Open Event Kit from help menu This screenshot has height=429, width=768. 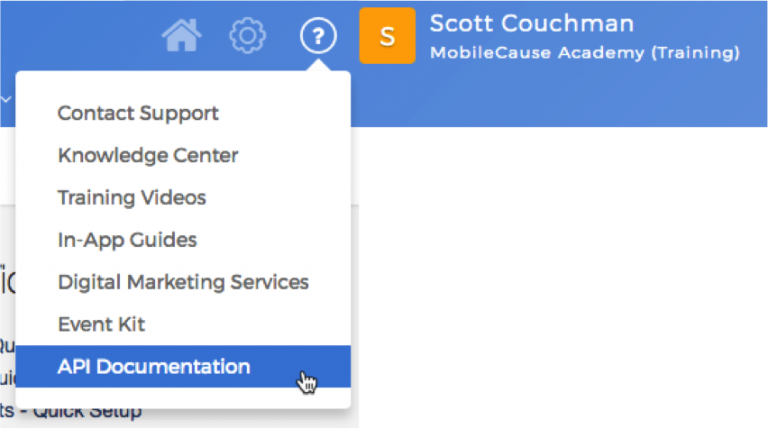(101, 324)
